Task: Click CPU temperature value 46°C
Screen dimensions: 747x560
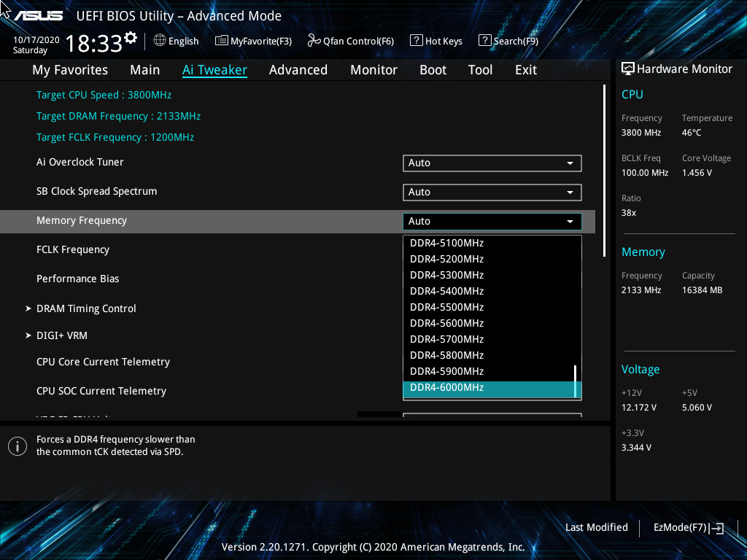Action: tap(692, 133)
